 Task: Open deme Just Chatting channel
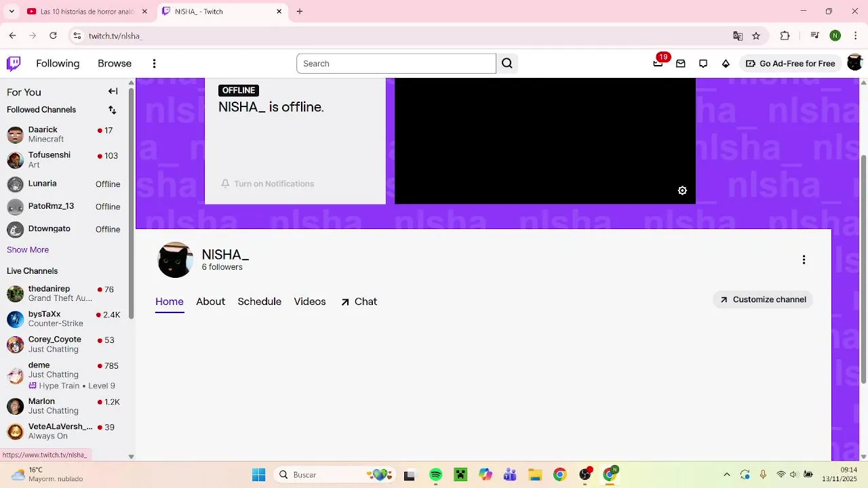click(64, 375)
